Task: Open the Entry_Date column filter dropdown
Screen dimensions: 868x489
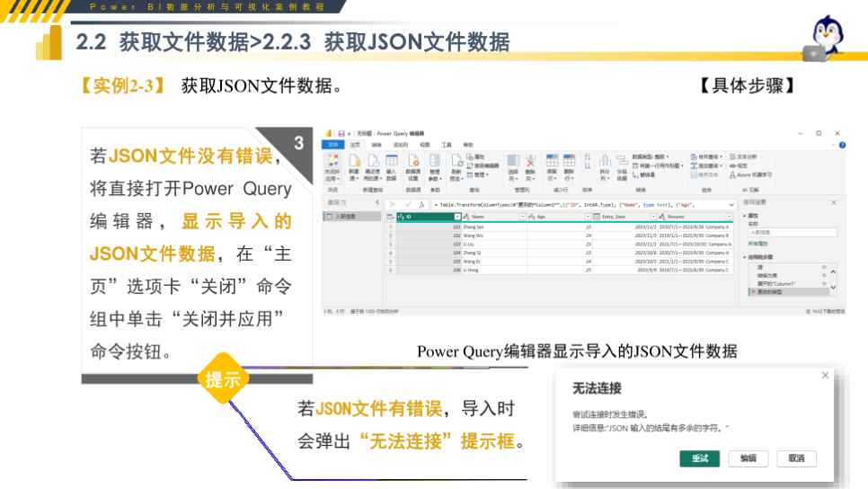Action: [653, 217]
